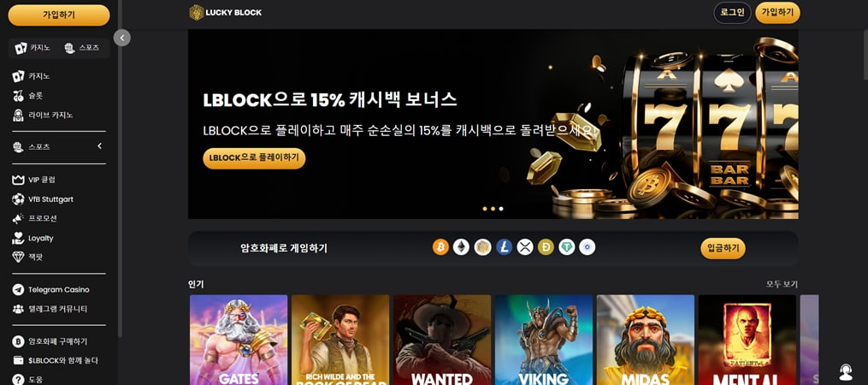Image resolution: width=868 pixels, height=385 pixels.
Task: Click the Dogecoin coin icon
Action: pyautogui.click(x=546, y=247)
